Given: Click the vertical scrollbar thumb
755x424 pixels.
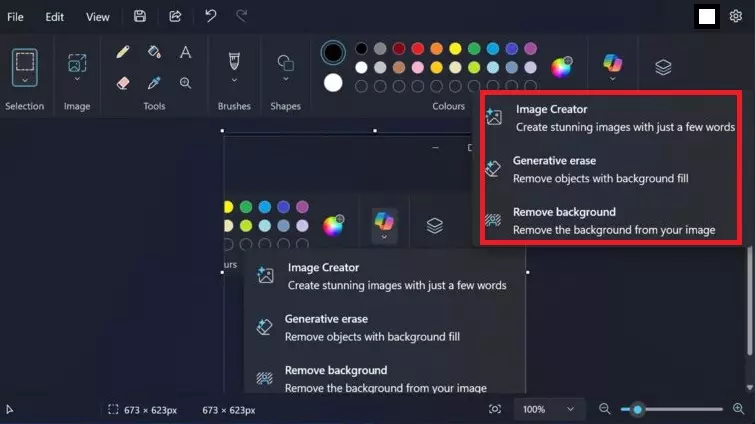Looking at the screenshot, I should pos(749,302).
